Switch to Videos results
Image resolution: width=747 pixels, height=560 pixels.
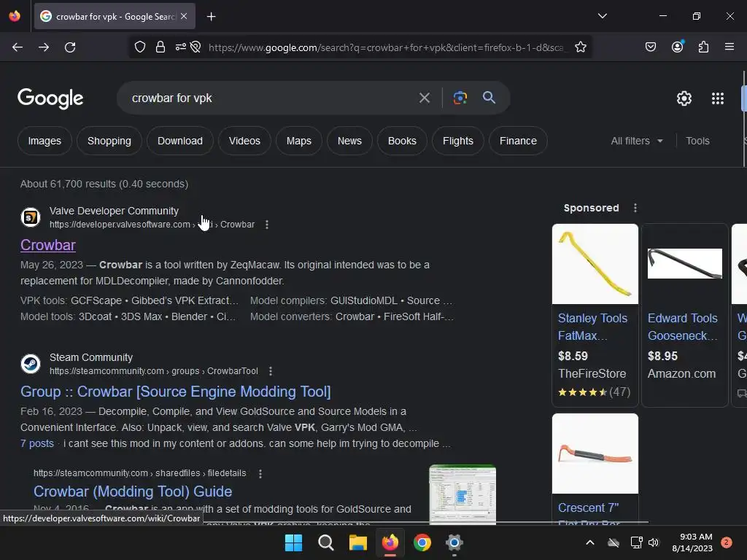pos(244,141)
